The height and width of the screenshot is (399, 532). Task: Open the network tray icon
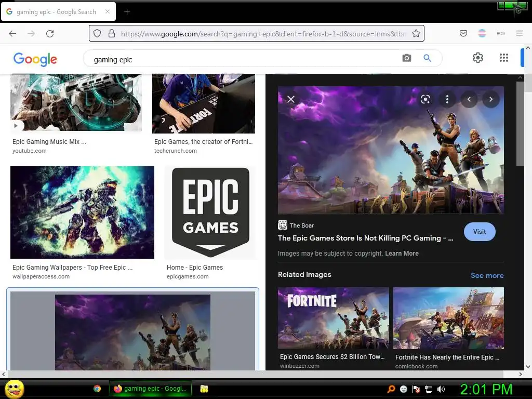(x=429, y=389)
